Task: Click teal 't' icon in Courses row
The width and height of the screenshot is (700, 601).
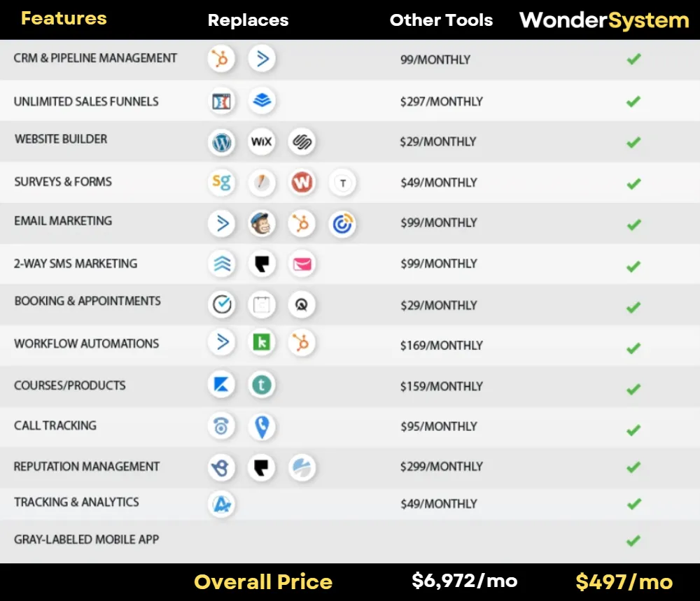Action: (262, 384)
